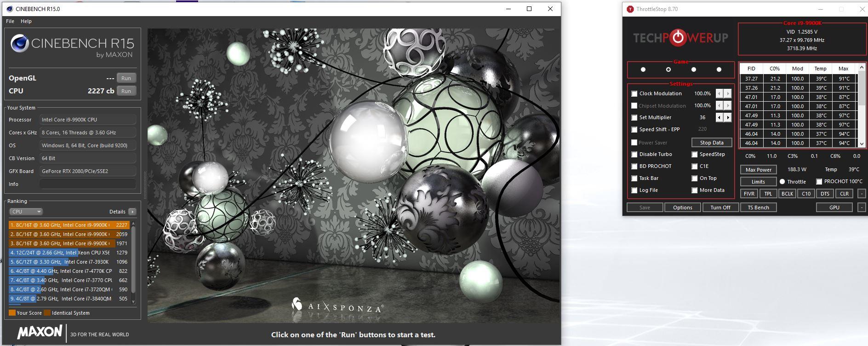Toggle the BD PROCHOT checkbox
The height and width of the screenshot is (346, 868).
coord(634,167)
